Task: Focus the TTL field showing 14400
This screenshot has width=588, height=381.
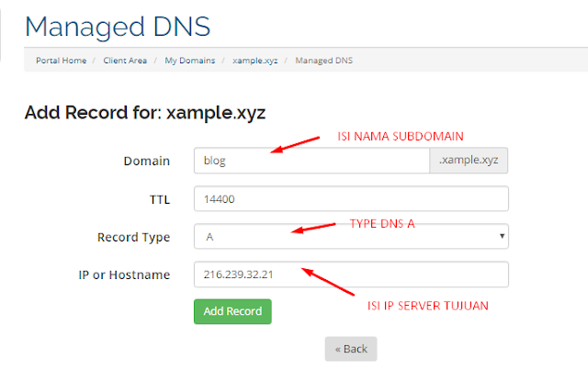Action: (351, 198)
